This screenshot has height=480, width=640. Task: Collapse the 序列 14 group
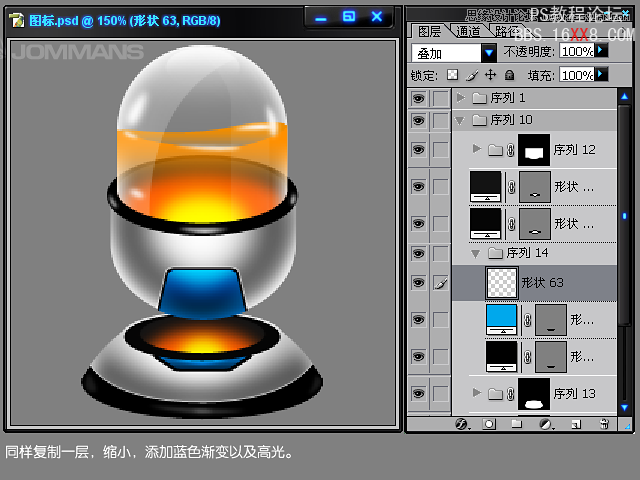point(475,253)
